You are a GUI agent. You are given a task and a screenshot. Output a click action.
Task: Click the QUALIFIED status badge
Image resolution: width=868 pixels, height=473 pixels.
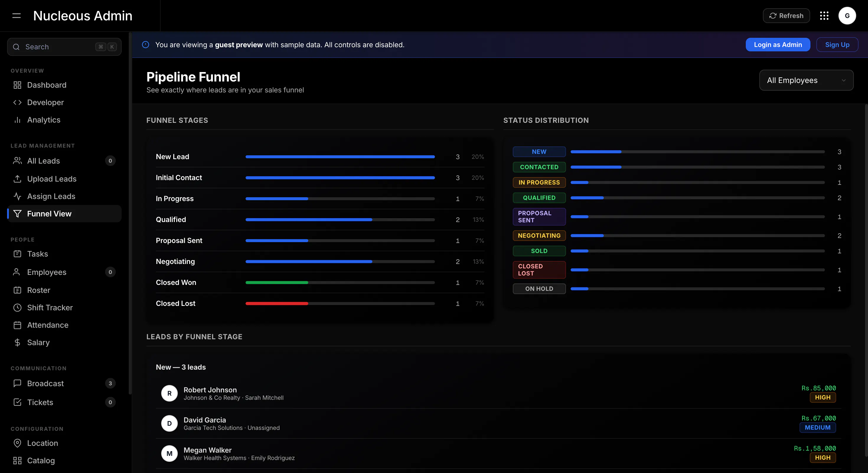[539, 198]
